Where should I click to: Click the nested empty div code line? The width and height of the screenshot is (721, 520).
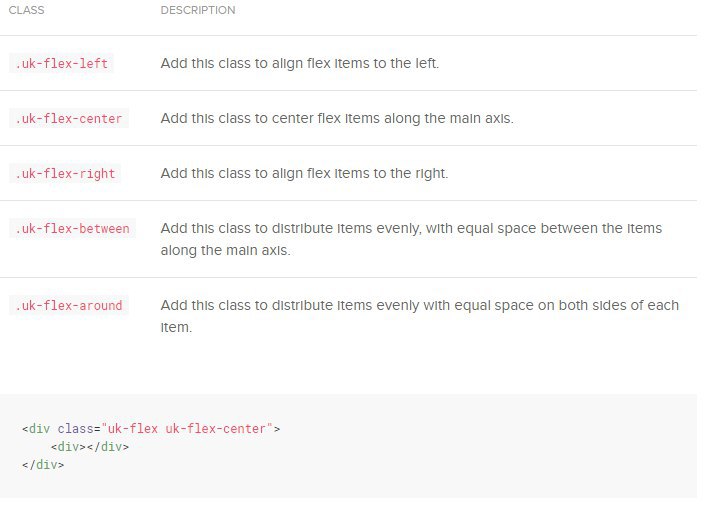90,447
